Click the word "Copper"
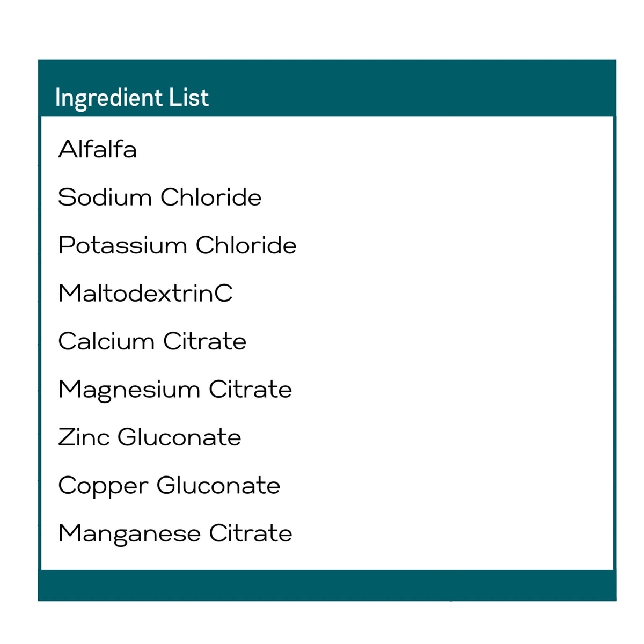 (103, 486)
